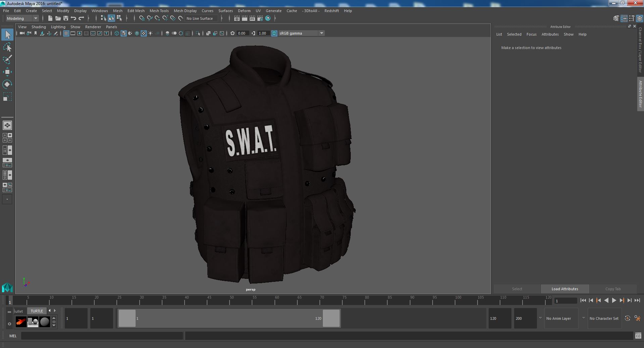Image resolution: width=644 pixels, height=348 pixels.
Task: Open the Mesh Tools menu
Action: pos(159,11)
